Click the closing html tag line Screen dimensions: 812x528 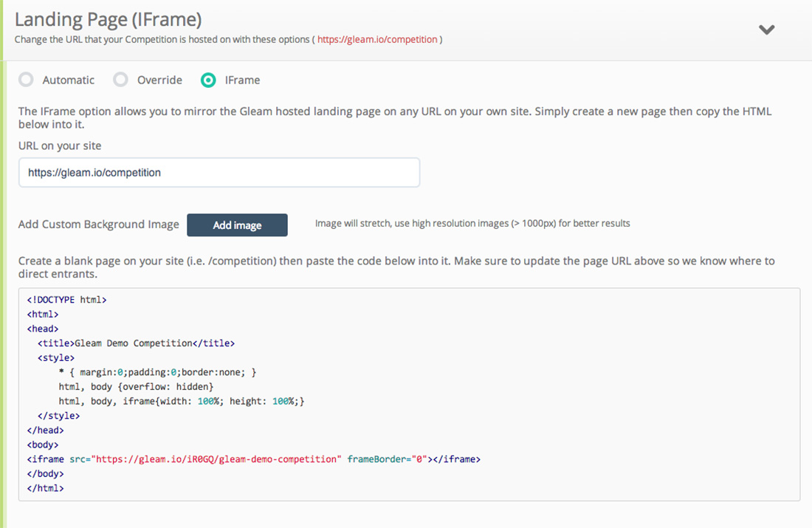45,488
